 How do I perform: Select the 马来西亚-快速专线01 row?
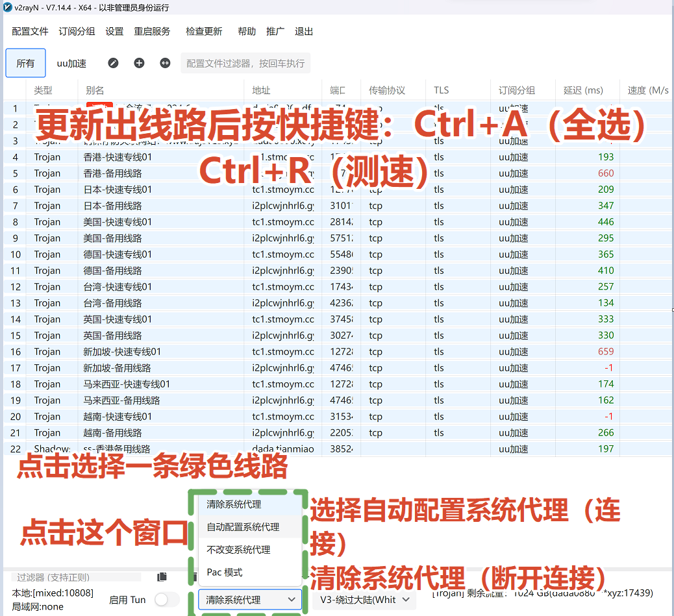[x=337, y=384]
